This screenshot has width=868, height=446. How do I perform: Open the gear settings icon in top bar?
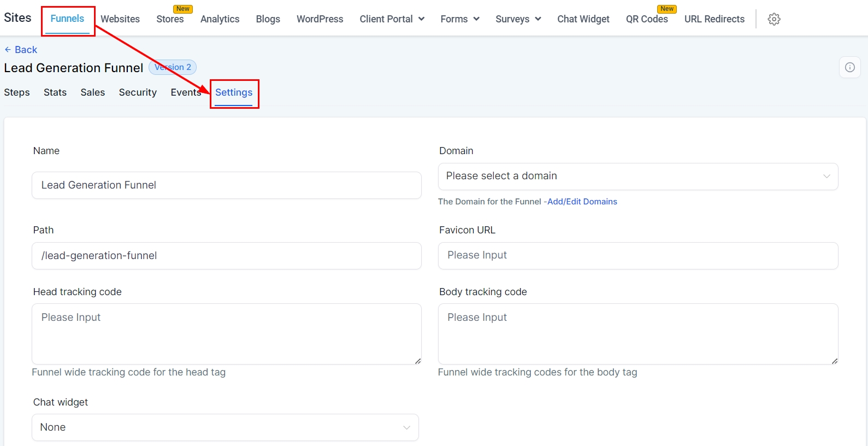[773, 19]
